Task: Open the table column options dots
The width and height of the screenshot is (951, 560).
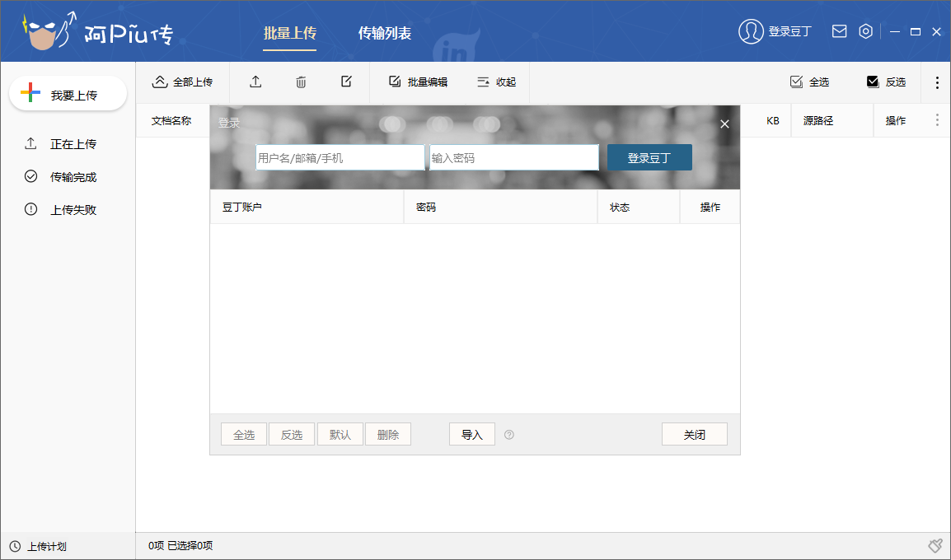Action: coord(938,120)
